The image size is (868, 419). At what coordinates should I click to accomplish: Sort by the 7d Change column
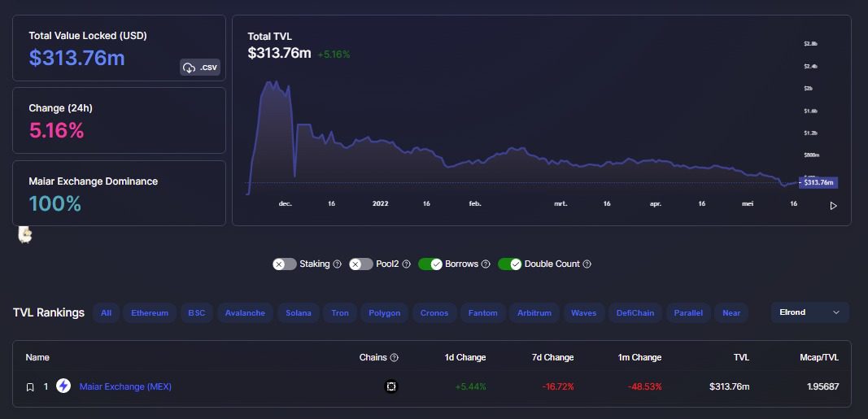pos(552,357)
